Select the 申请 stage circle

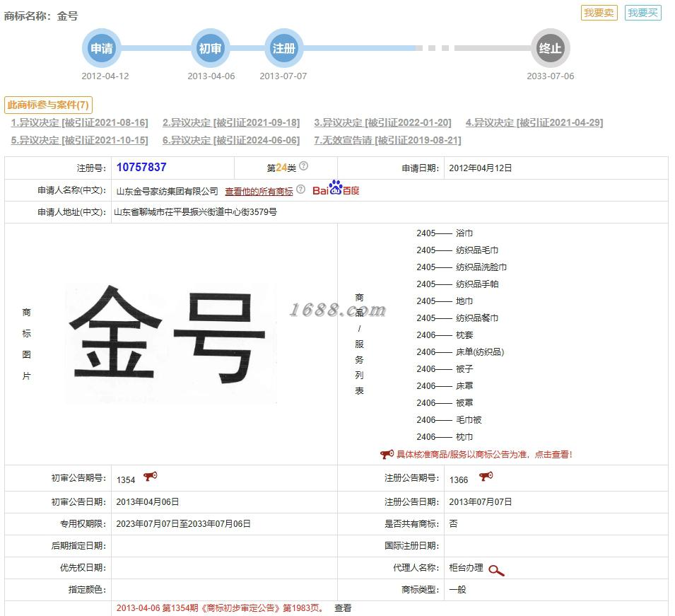click(x=102, y=48)
